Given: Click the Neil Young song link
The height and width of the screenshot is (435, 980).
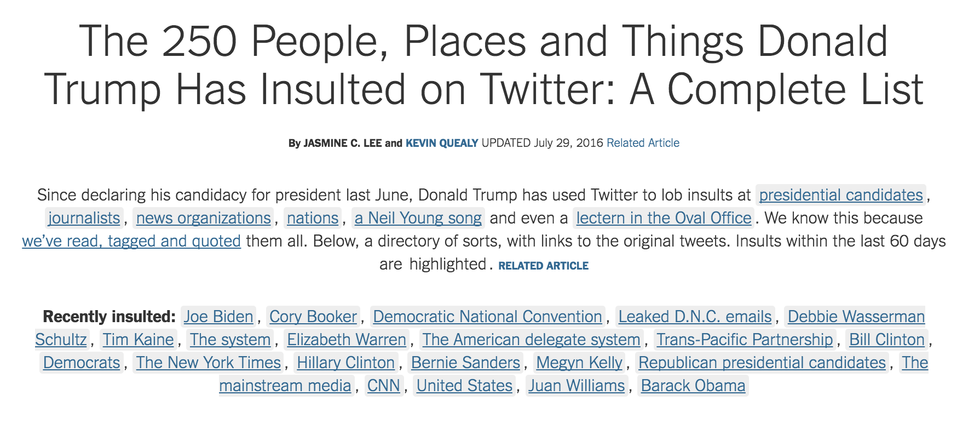Looking at the screenshot, I should [x=418, y=218].
